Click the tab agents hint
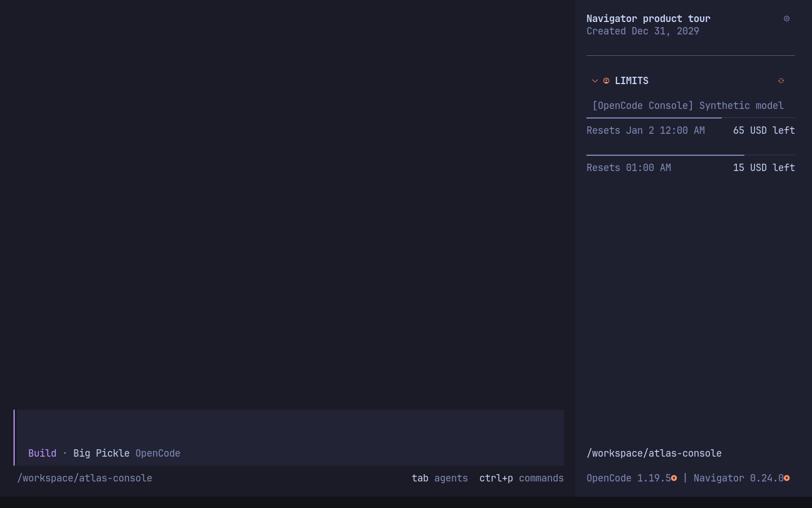This screenshot has height=508, width=812. tap(440, 478)
